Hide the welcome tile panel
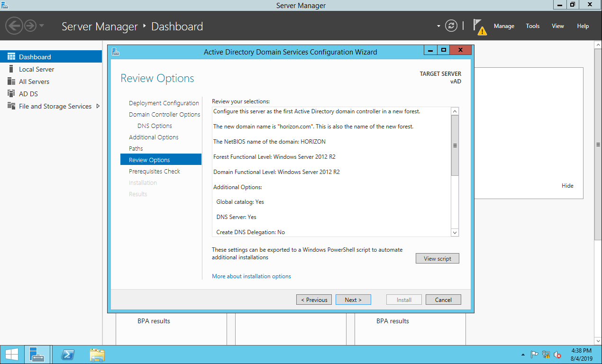This screenshot has height=364, width=602. tap(567, 186)
